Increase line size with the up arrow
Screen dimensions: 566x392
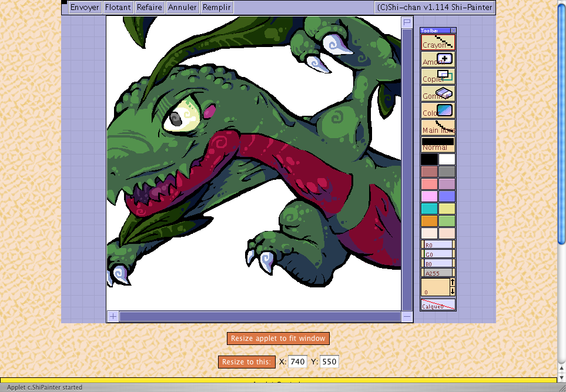pyautogui.click(x=453, y=282)
